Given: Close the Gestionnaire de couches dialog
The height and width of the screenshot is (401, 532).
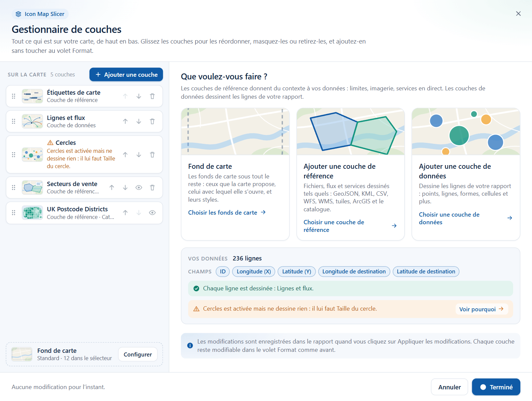Looking at the screenshot, I should [x=518, y=14].
